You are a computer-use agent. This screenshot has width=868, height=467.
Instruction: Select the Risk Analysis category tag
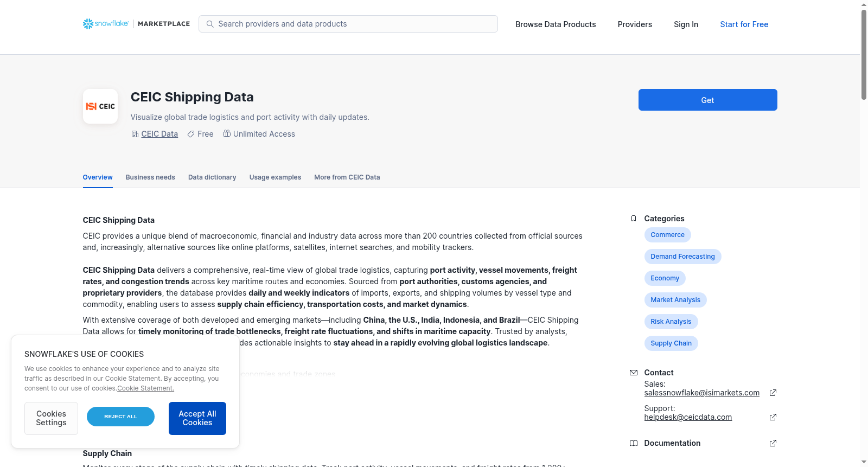pyautogui.click(x=671, y=322)
